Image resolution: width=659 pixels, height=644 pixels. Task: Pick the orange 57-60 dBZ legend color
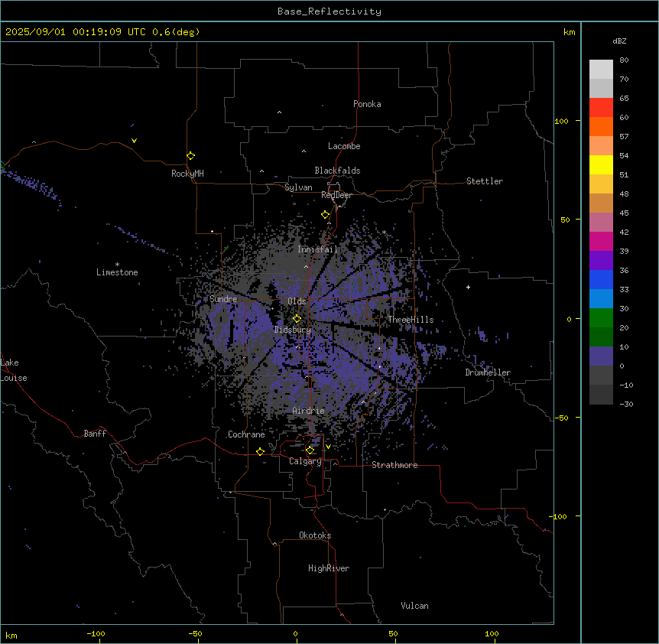[x=601, y=126]
